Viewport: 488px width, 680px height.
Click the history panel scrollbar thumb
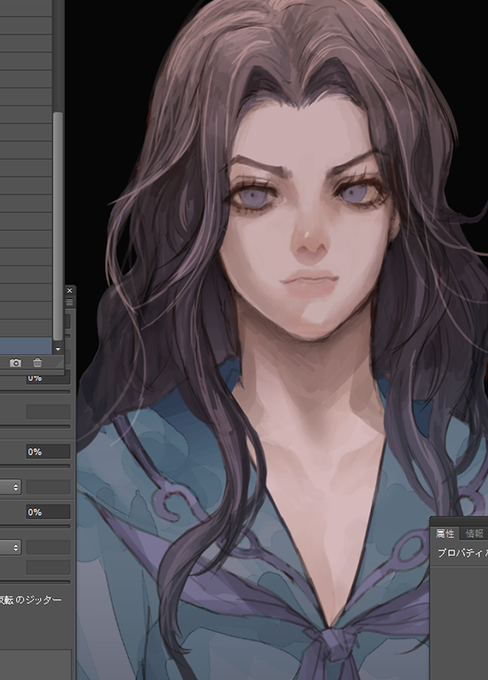(x=58, y=226)
